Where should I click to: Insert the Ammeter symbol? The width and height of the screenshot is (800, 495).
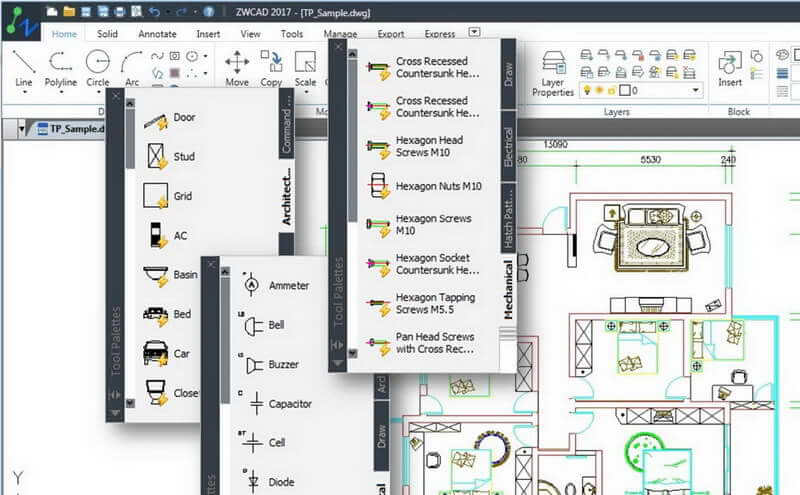coord(276,285)
